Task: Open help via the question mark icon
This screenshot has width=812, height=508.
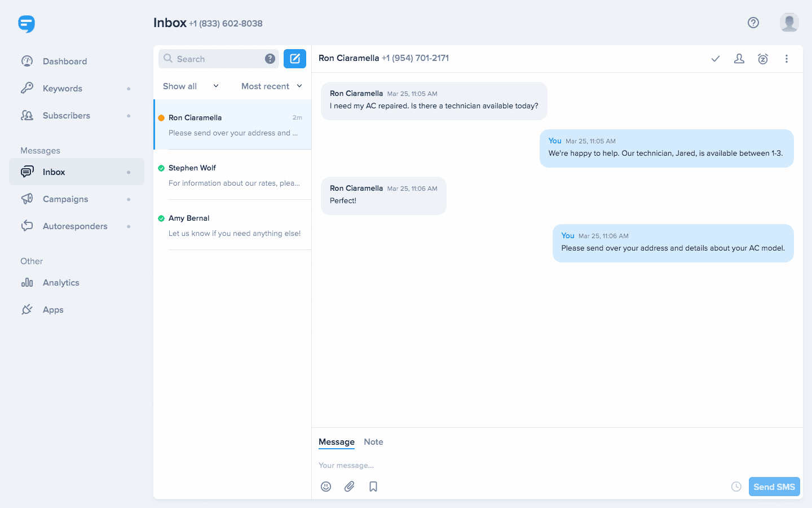Action: pyautogui.click(x=753, y=23)
